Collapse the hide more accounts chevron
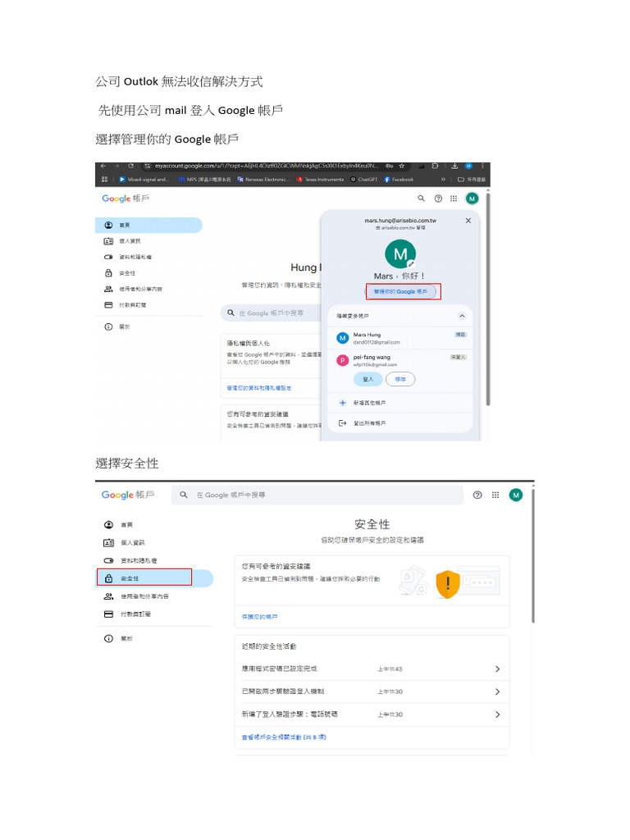The image size is (630, 840). tap(462, 316)
